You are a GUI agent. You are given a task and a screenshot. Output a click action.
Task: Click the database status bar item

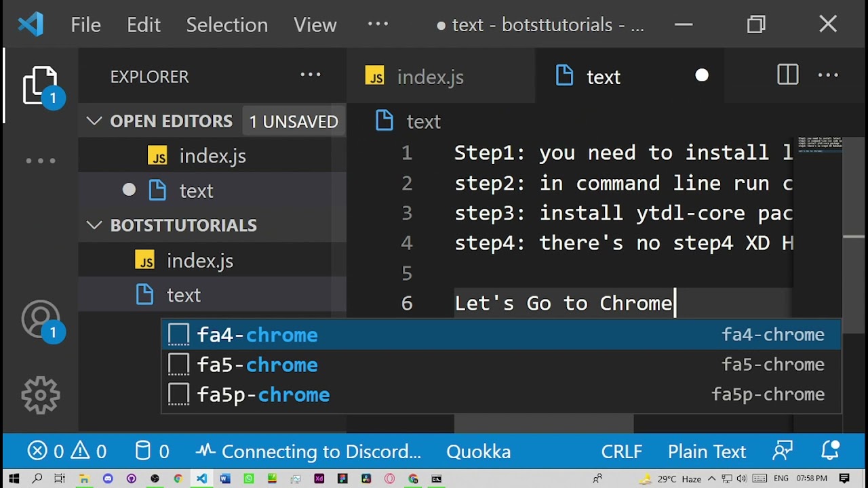coord(152,451)
